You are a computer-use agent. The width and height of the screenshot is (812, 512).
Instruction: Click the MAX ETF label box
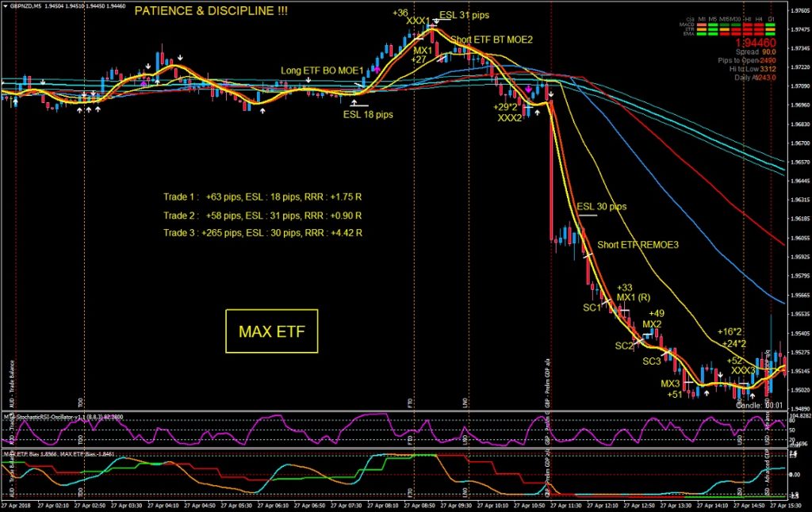tap(271, 332)
